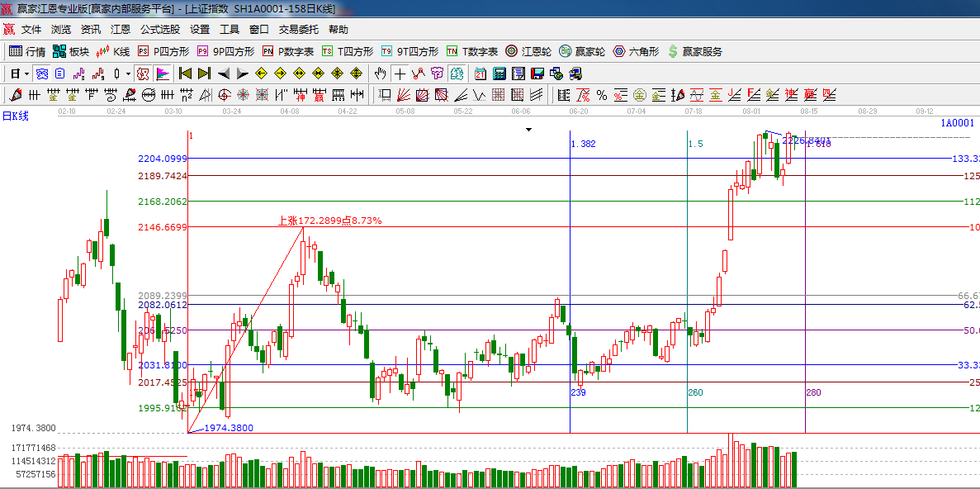980x489 pixels.
Task: Open the 江恩 menu
Action: pos(121,29)
